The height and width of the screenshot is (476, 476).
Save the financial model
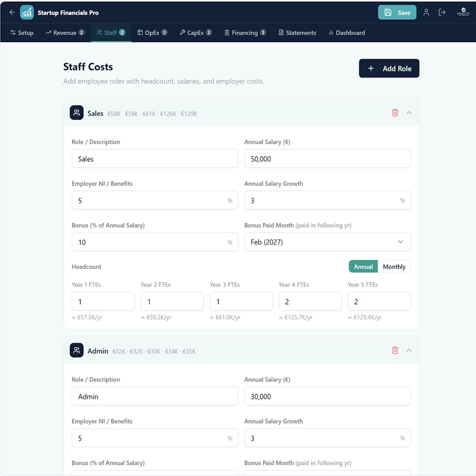tap(397, 12)
